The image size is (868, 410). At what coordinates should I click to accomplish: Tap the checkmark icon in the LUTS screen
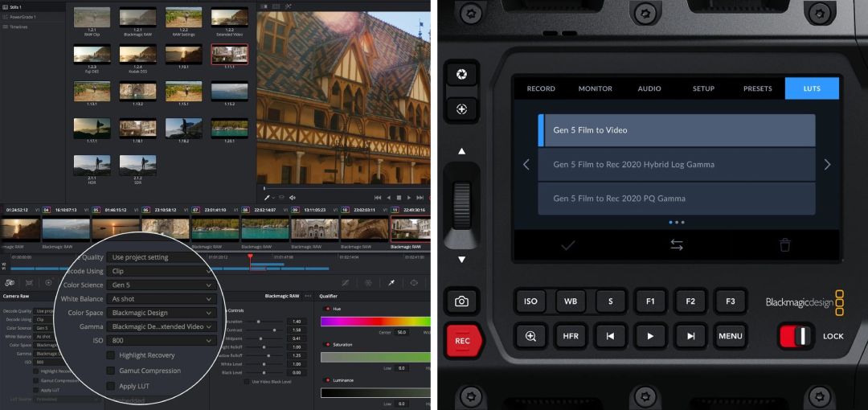pos(568,245)
